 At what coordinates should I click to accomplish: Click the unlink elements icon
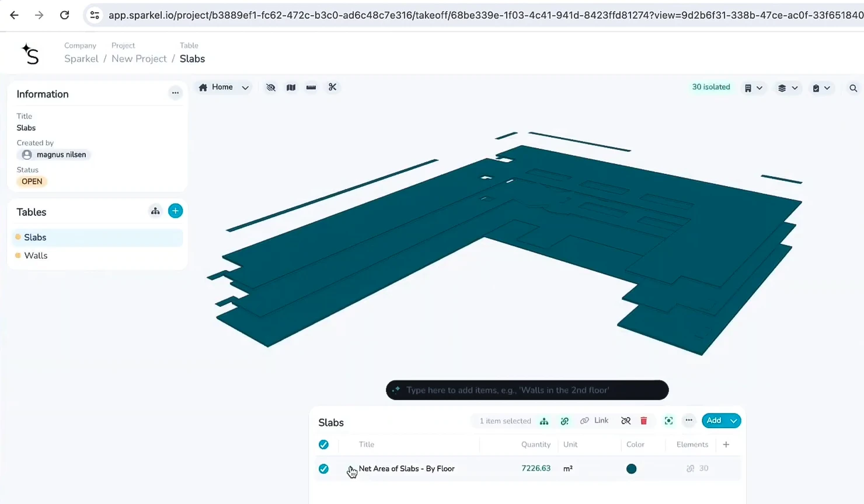coord(626,421)
